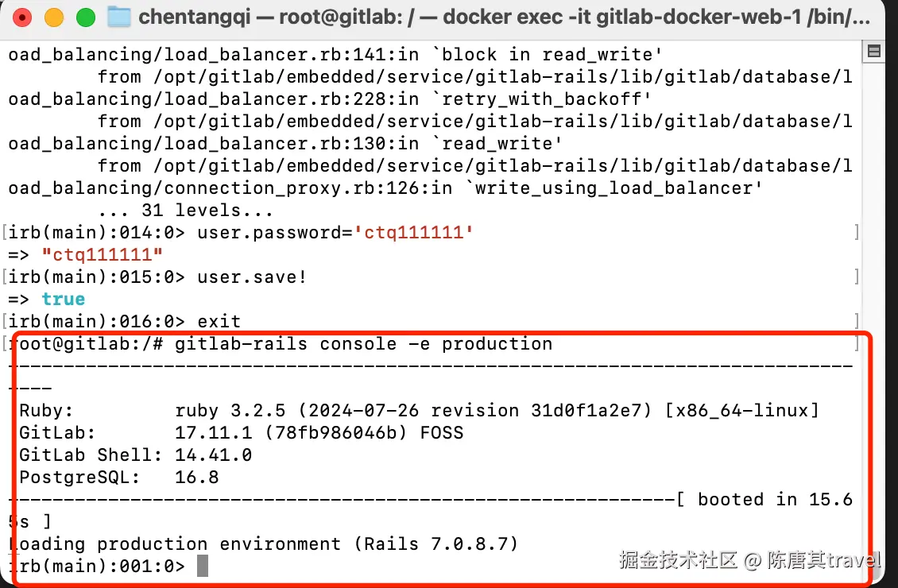Click the right bracket mark on the exit line
The image size is (898, 588).
(857, 321)
